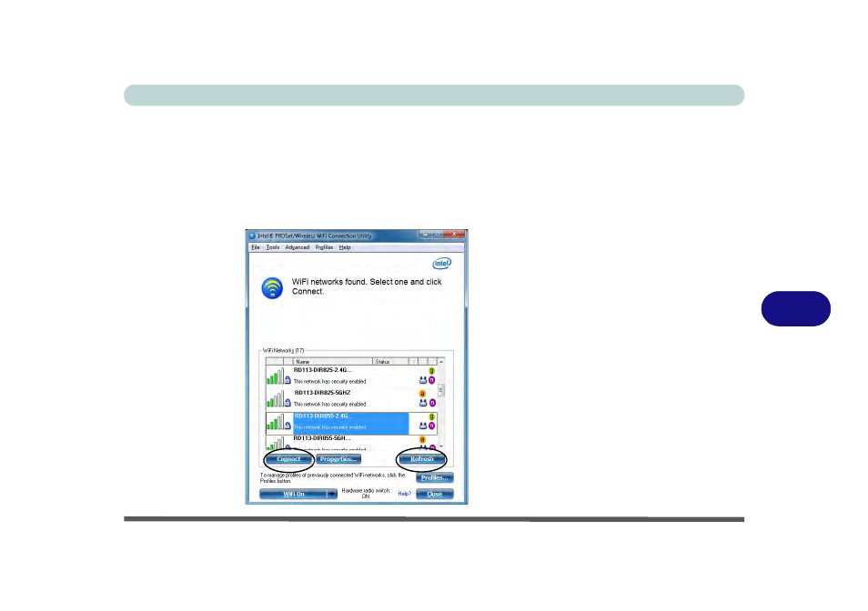Open the Advanced menu

tap(298, 247)
